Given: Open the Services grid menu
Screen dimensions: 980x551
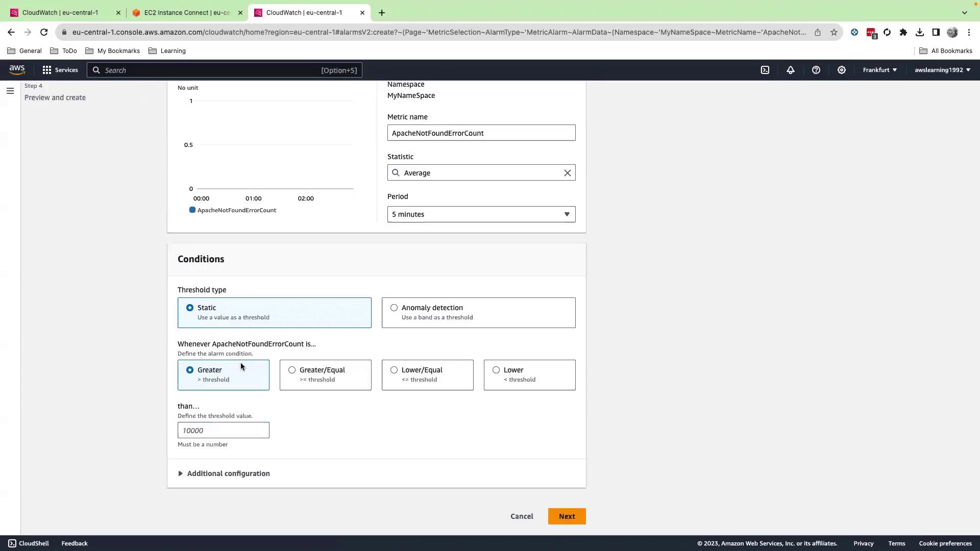Looking at the screenshot, I should coord(60,70).
